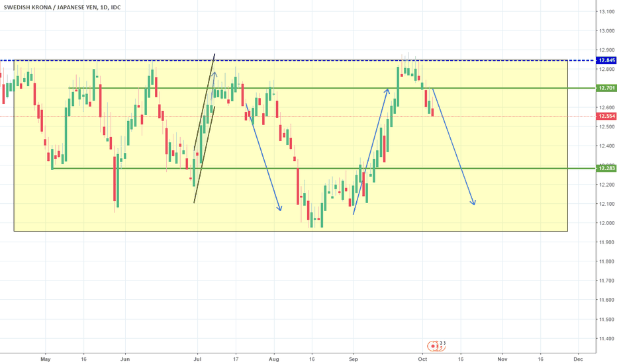Select the blue dashed line at 12.845
This screenshot has height=364, width=617.
(x=298, y=60)
